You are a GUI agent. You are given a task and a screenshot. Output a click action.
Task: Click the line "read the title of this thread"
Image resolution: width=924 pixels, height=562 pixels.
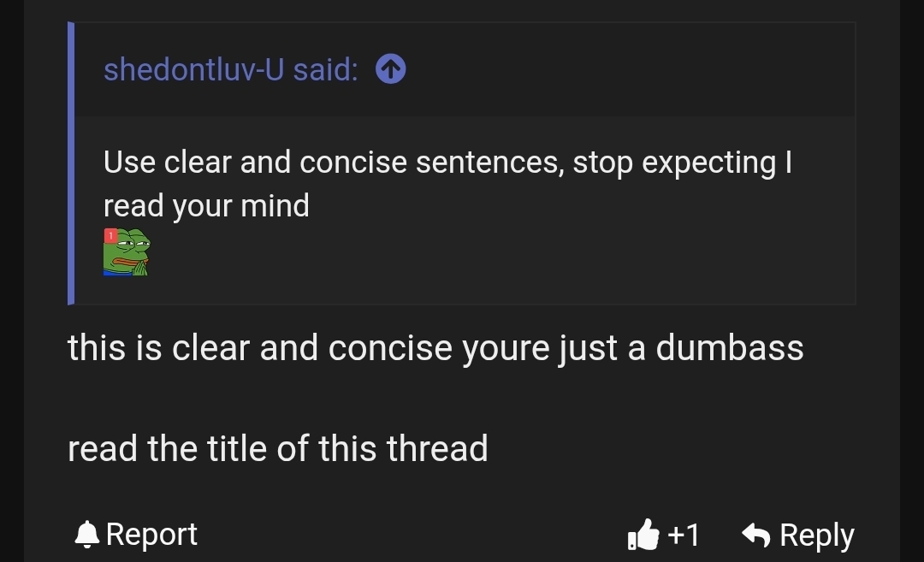277,448
